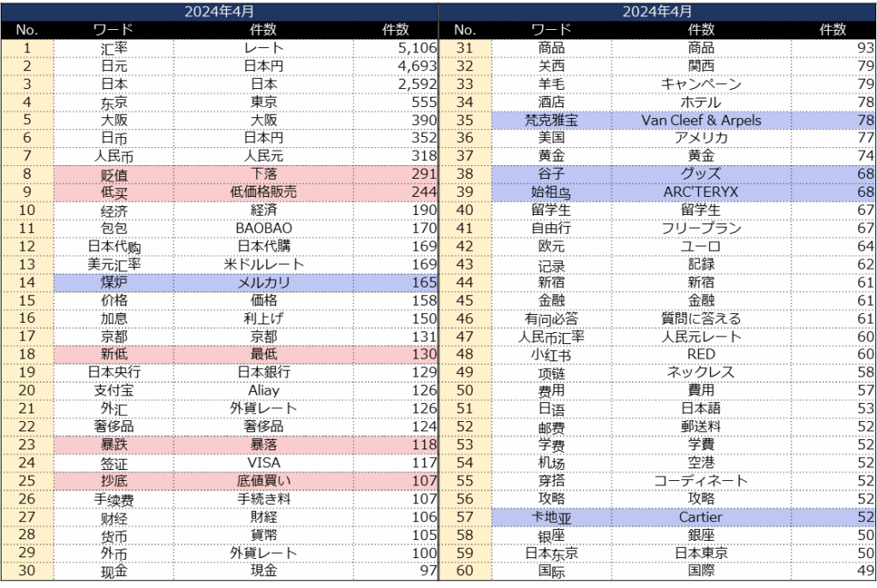Select row number 14 in the No. column

coord(27,282)
